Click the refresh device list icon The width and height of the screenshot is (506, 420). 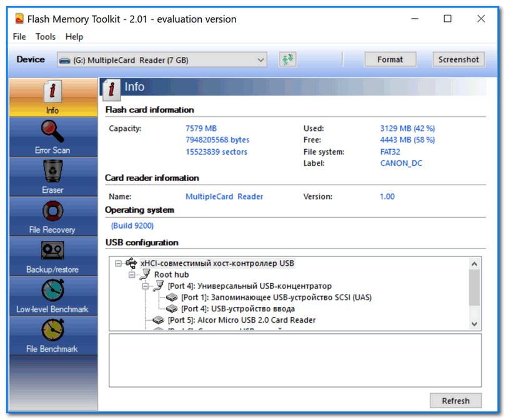(287, 60)
